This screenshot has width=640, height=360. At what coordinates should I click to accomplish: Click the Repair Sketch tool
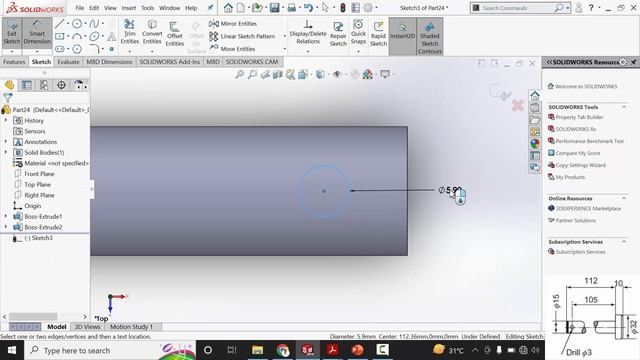[338, 33]
